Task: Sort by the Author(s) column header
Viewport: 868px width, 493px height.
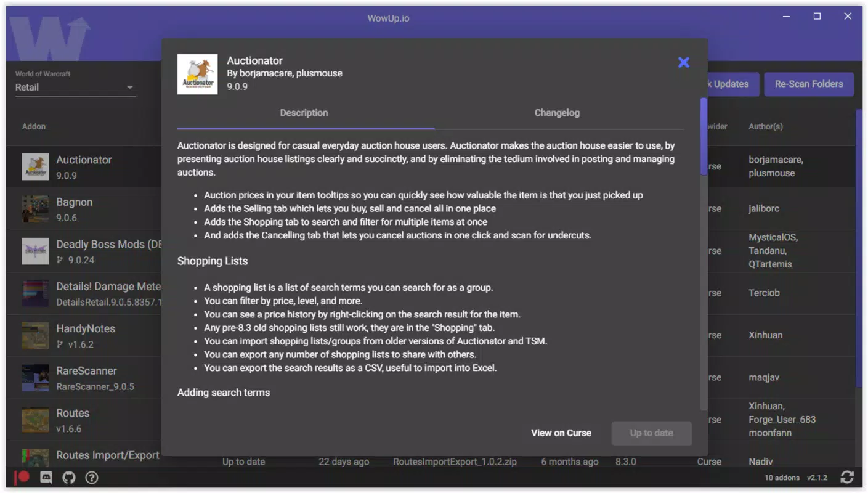Action: [766, 126]
